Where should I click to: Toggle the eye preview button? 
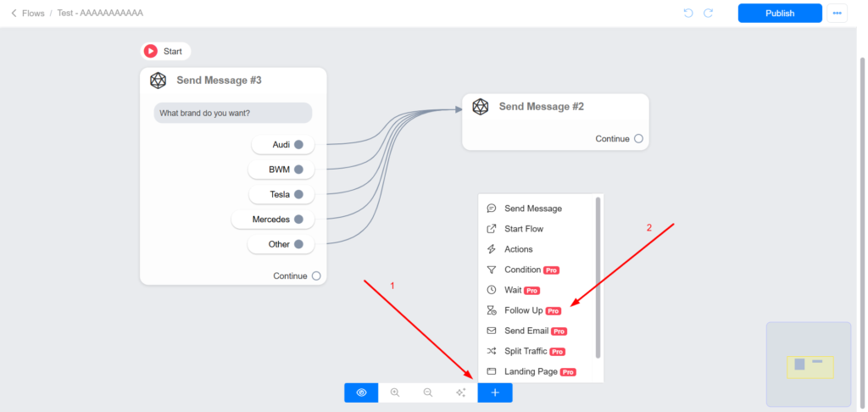(361, 393)
